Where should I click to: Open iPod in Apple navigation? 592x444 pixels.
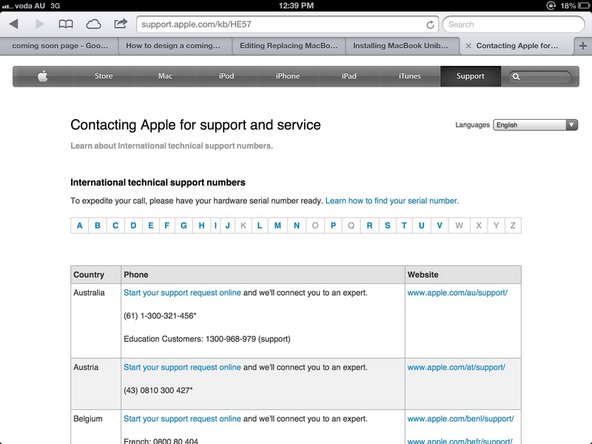point(226,76)
